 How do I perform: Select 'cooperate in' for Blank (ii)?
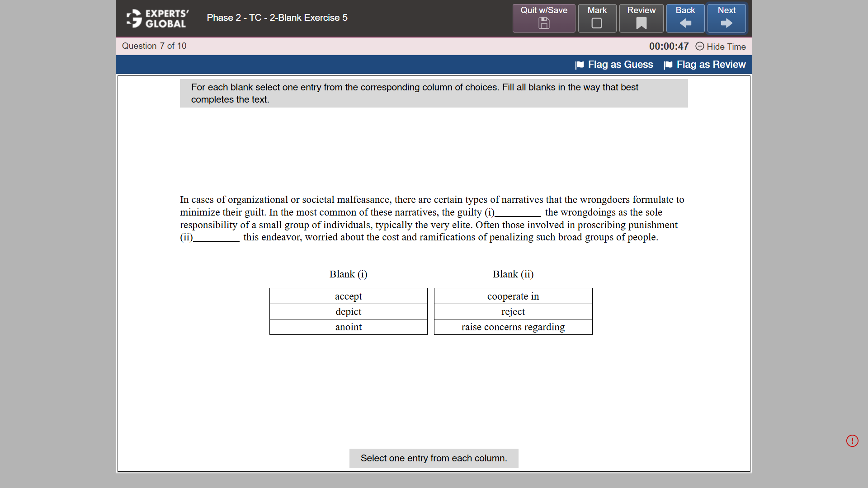click(513, 296)
